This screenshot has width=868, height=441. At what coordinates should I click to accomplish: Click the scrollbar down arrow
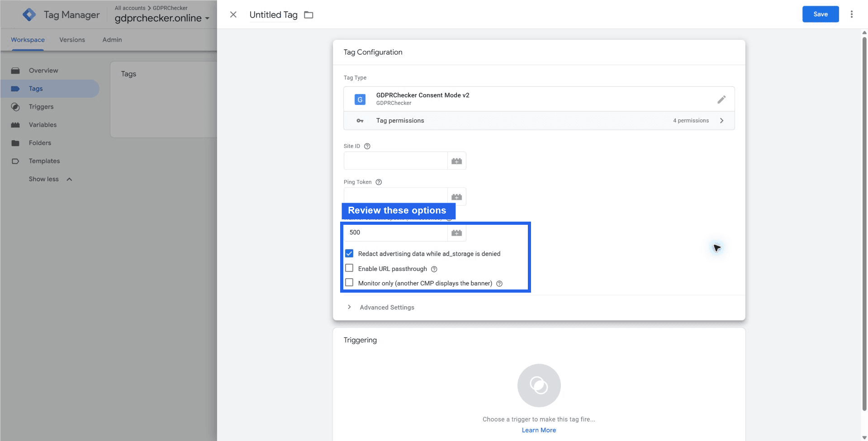[x=864, y=437]
